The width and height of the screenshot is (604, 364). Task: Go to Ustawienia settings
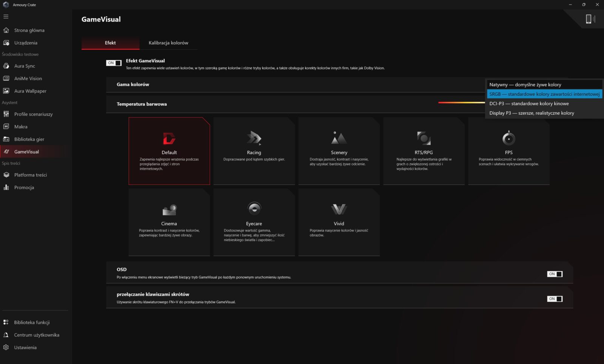pyautogui.click(x=25, y=347)
